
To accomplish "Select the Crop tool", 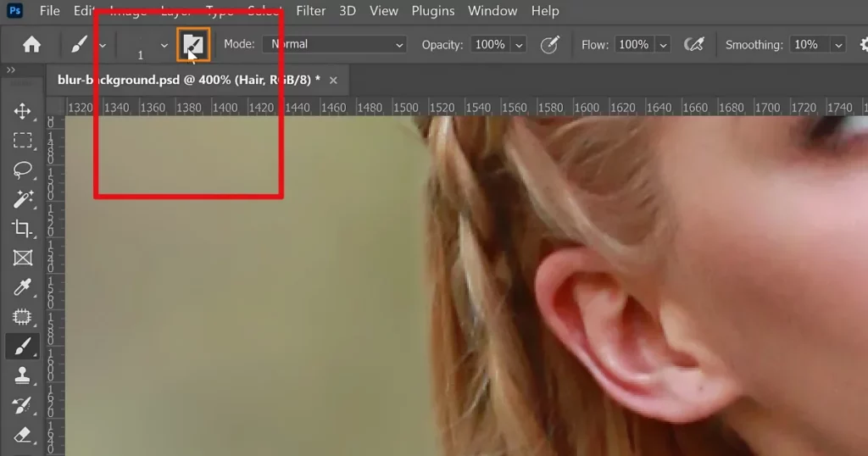I will point(23,229).
